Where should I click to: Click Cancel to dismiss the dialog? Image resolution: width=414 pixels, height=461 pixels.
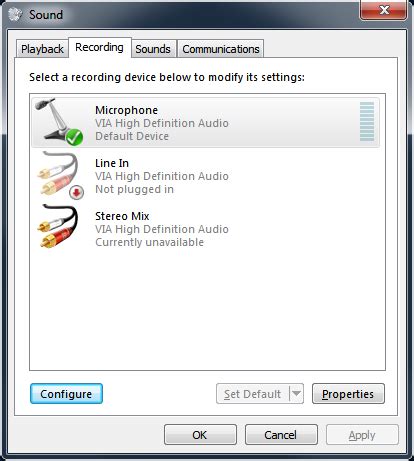pos(281,435)
